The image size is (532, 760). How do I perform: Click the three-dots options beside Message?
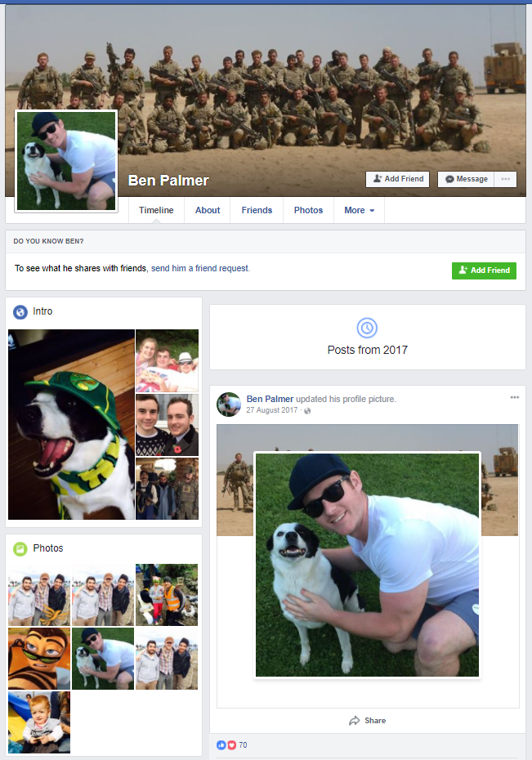505,179
